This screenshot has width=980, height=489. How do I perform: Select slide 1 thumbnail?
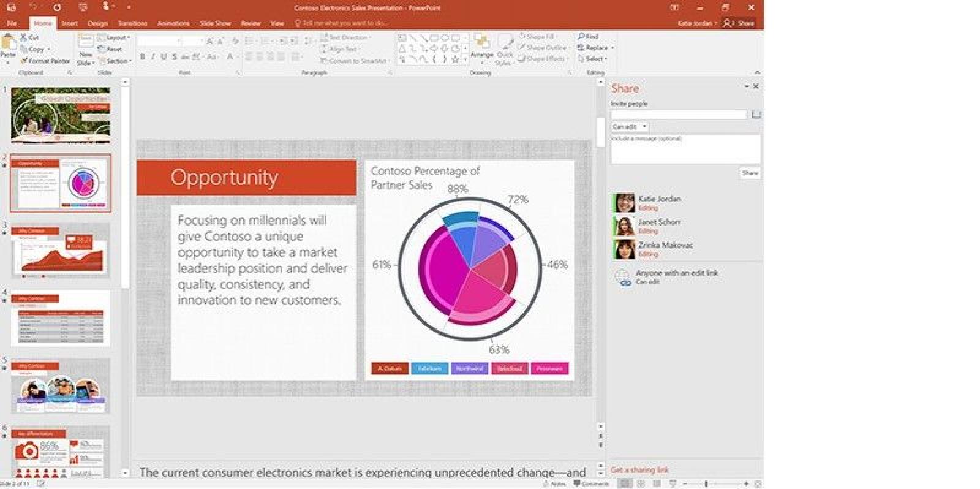(x=61, y=115)
